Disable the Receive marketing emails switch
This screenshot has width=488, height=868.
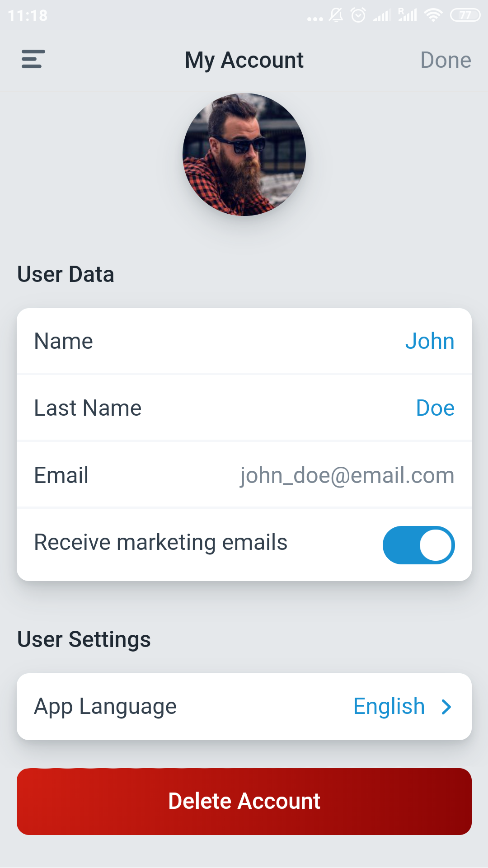pos(418,545)
